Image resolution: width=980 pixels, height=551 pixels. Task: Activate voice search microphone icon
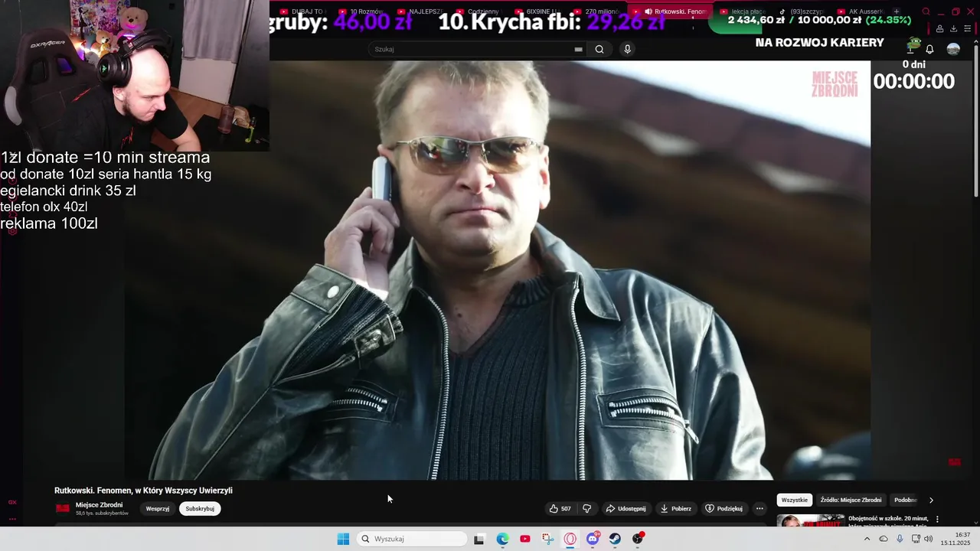(x=627, y=49)
